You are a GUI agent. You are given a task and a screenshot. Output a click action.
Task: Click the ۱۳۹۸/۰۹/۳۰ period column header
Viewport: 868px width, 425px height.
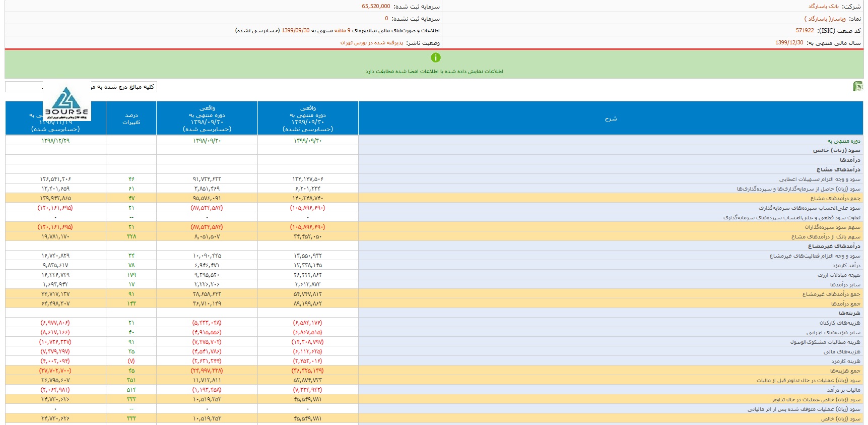(x=207, y=118)
